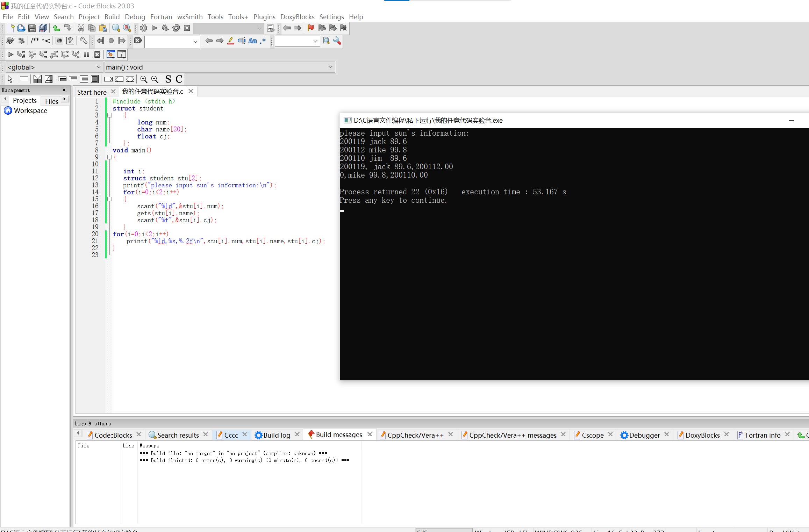The width and height of the screenshot is (809, 532).
Task: Toggle regex search option
Action: coord(263,41)
